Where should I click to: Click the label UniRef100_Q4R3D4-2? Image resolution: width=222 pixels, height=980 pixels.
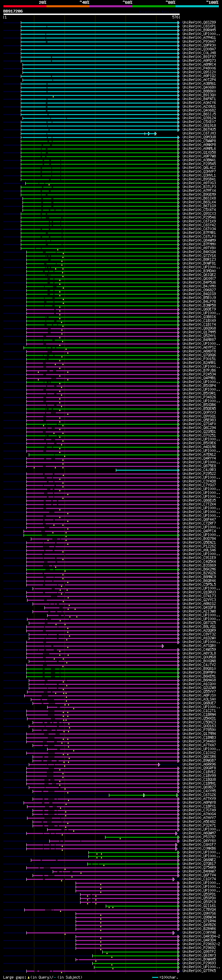point(202,936)
